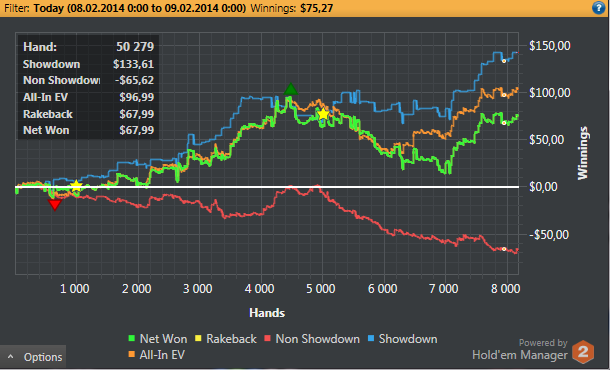The height and width of the screenshot is (370, 610).
Task: Click the data point on the Net Won line
Action: click(504, 123)
